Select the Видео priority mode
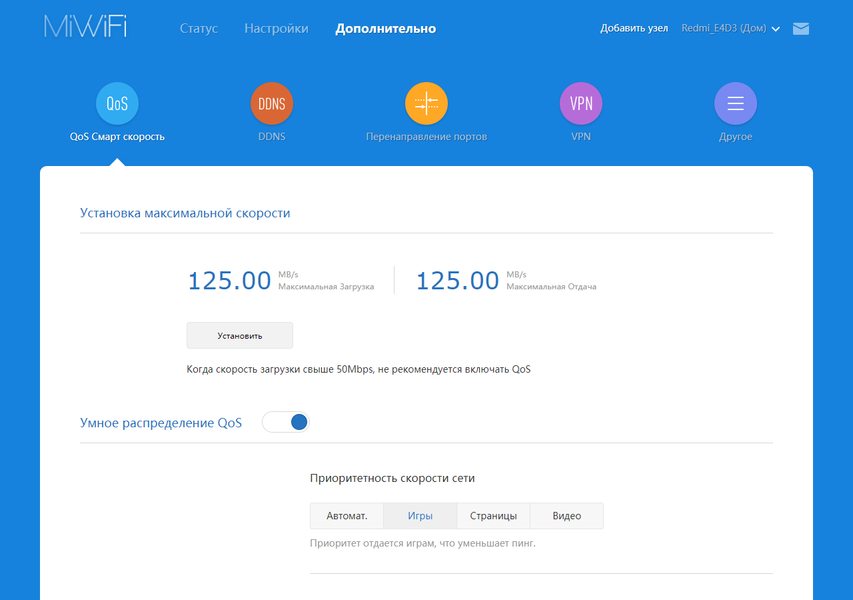The width and height of the screenshot is (853, 600). (x=567, y=516)
